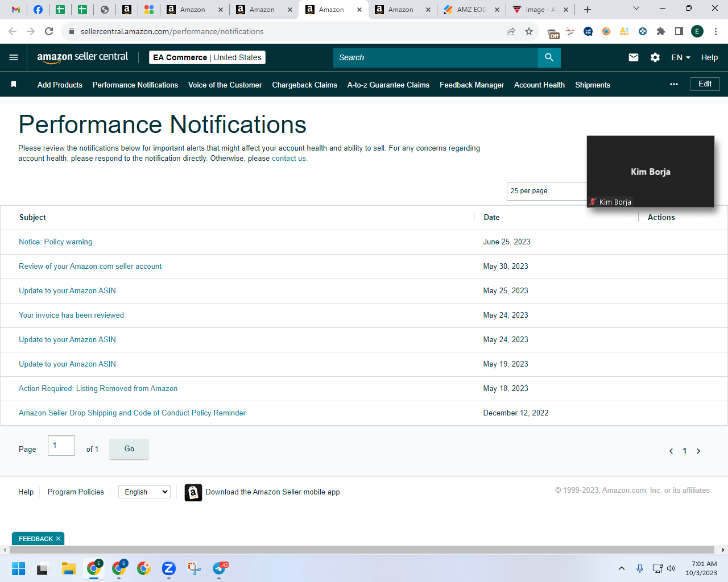Open Program Policies in the footer
This screenshot has width=728, height=582.
(76, 492)
